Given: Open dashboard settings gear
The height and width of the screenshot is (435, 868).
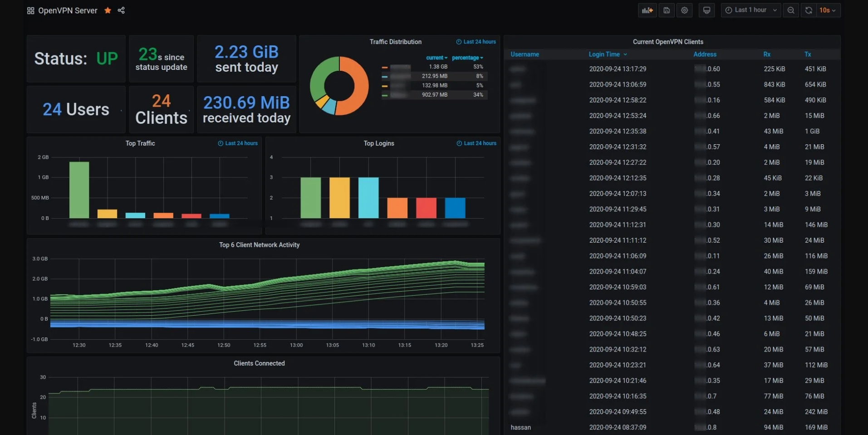Looking at the screenshot, I should 685,10.
